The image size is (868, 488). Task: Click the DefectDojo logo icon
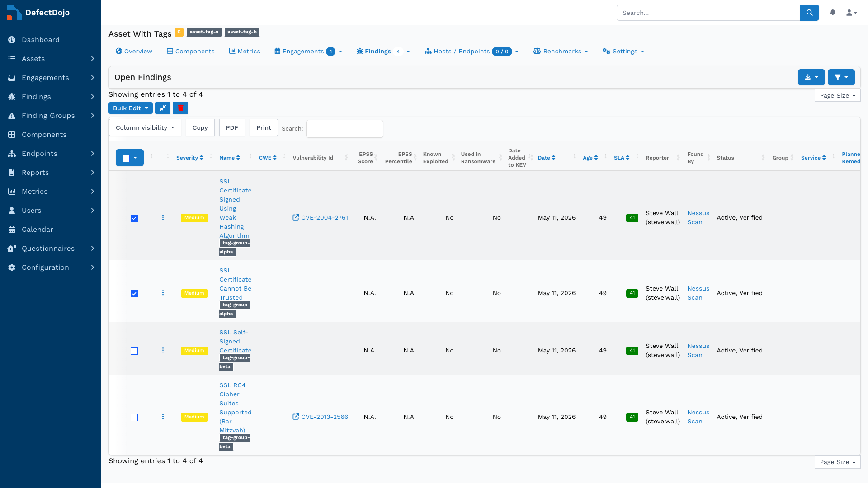coord(14,13)
